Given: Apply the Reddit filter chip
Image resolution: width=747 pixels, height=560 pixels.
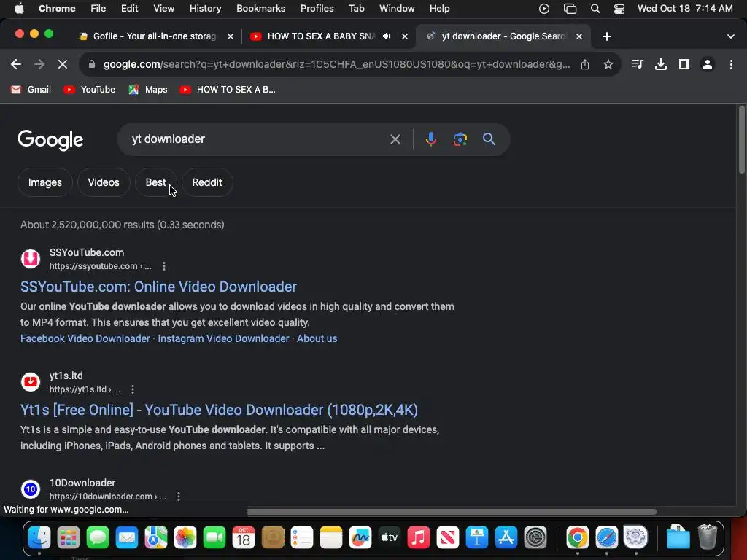Looking at the screenshot, I should 207,182.
